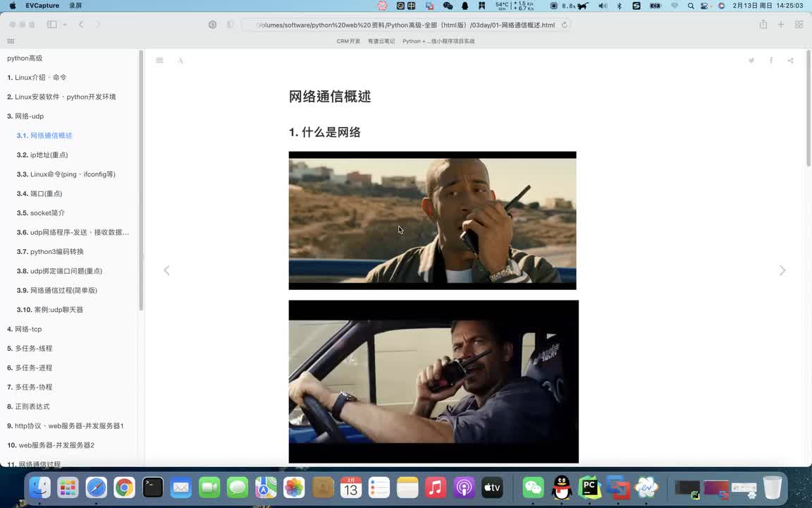
Task: Open Launchpad from the Dock
Action: click(x=68, y=488)
